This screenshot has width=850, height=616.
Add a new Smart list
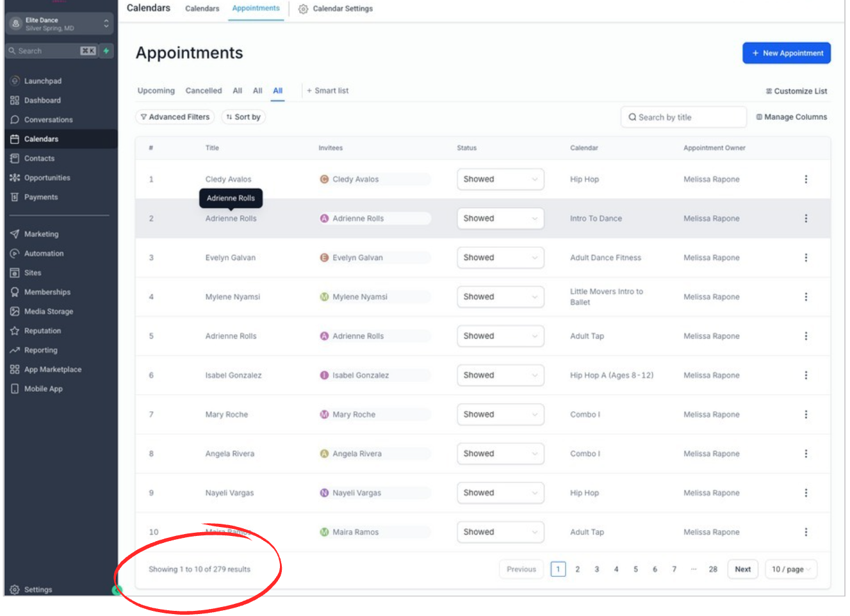pyautogui.click(x=327, y=91)
